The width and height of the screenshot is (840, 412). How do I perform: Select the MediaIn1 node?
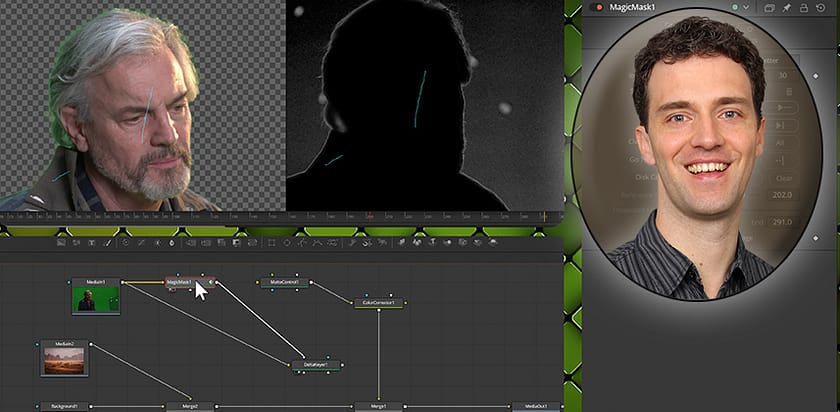tap(96, 296)
